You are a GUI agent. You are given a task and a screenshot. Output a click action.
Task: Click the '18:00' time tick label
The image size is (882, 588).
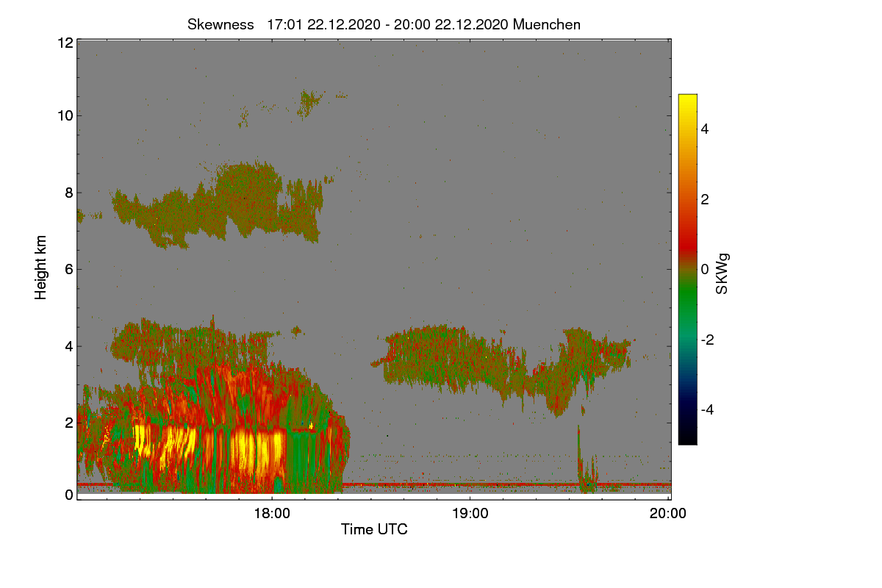[x=271, y=514]
